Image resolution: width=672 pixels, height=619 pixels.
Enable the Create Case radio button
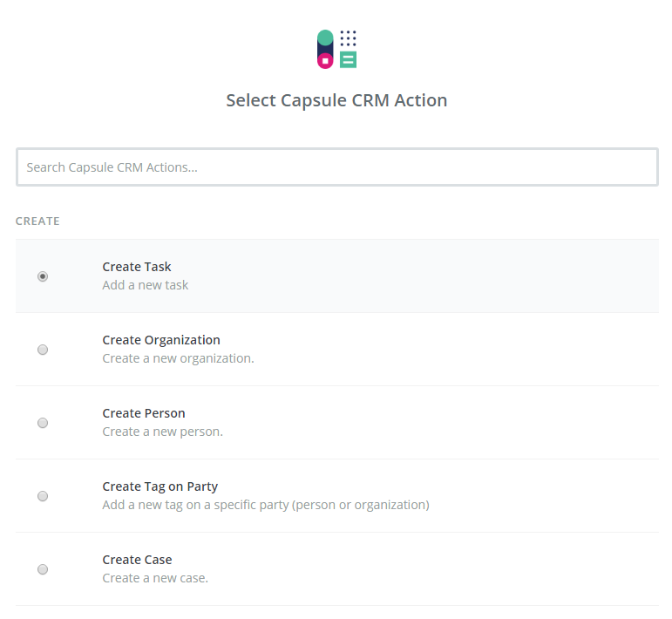[43, 569]
